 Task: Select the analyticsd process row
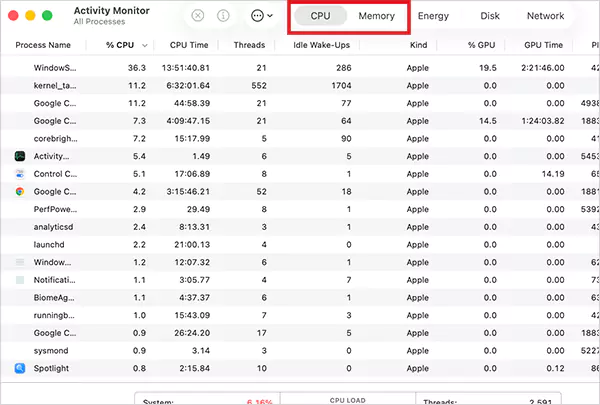[x=300, y=227]
